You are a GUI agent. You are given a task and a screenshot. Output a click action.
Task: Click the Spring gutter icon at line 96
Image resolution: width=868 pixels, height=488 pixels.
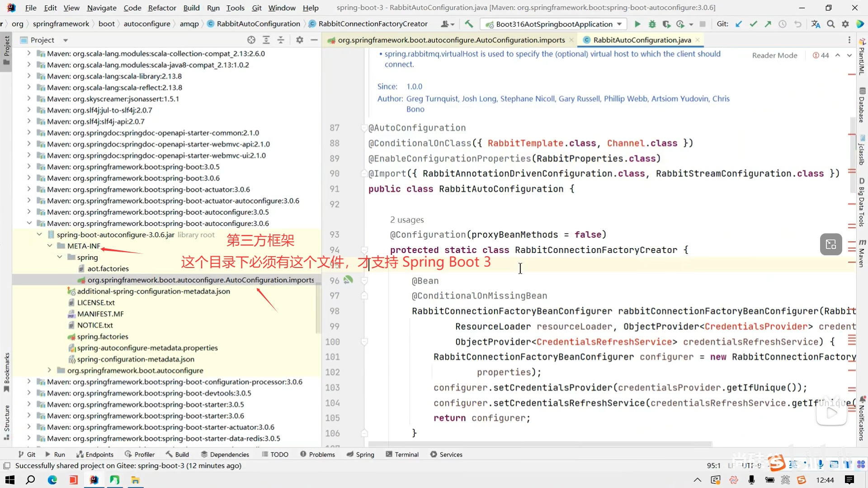(348, 280)
